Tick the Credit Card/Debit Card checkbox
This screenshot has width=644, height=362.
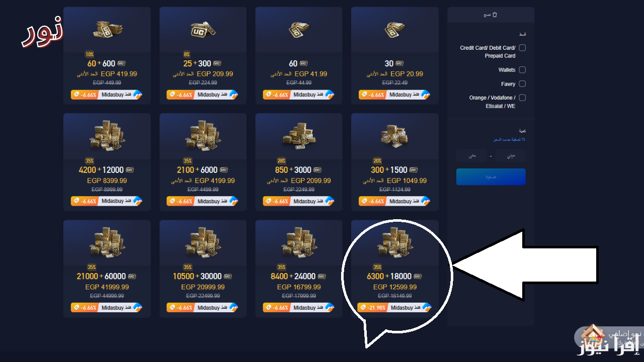click(x=522, y=48)
